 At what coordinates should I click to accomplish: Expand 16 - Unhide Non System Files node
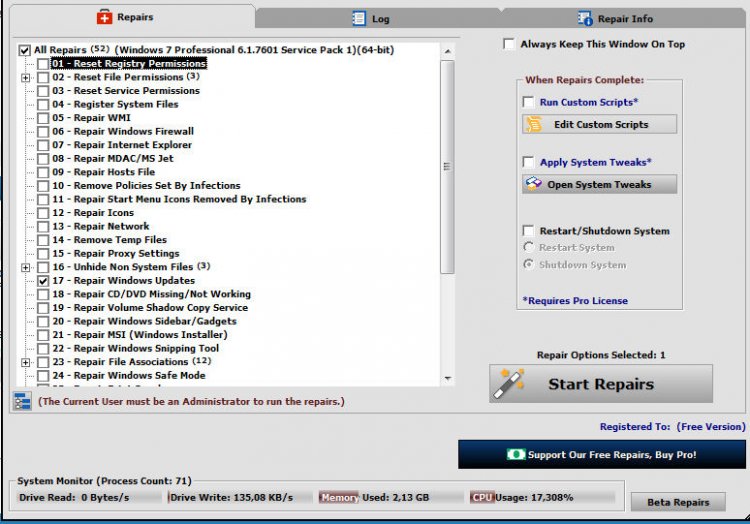coord(25,267)
